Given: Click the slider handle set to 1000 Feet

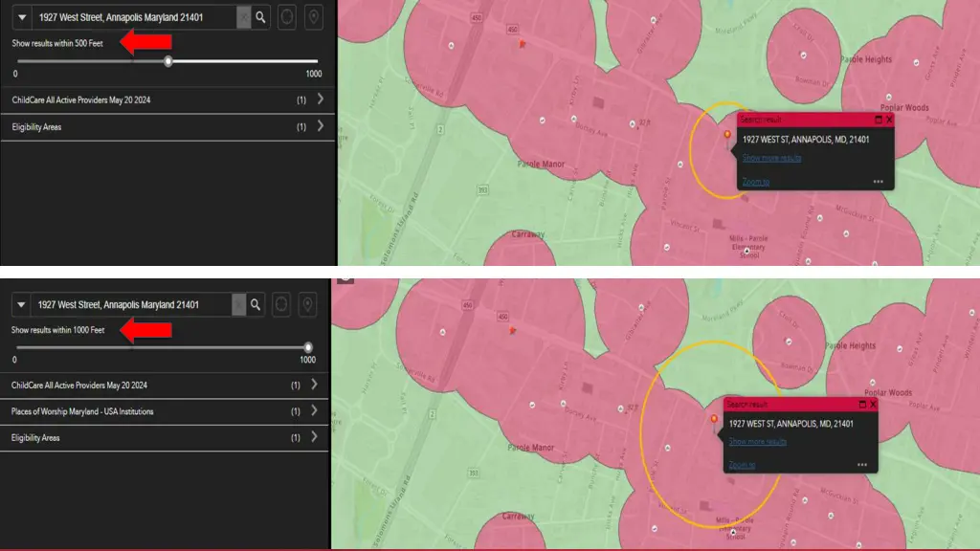Looking at the screenshot, I should [x=307, y=347].
